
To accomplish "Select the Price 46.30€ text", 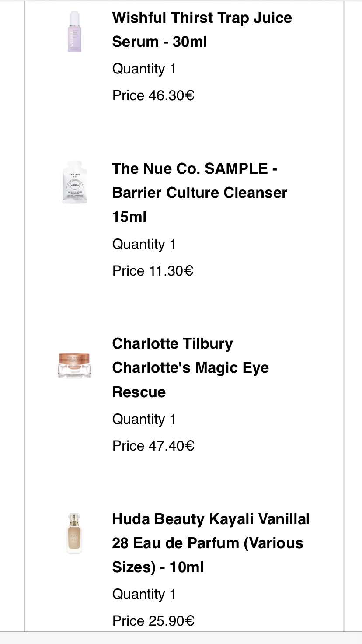I will click(x=153, y=95).
